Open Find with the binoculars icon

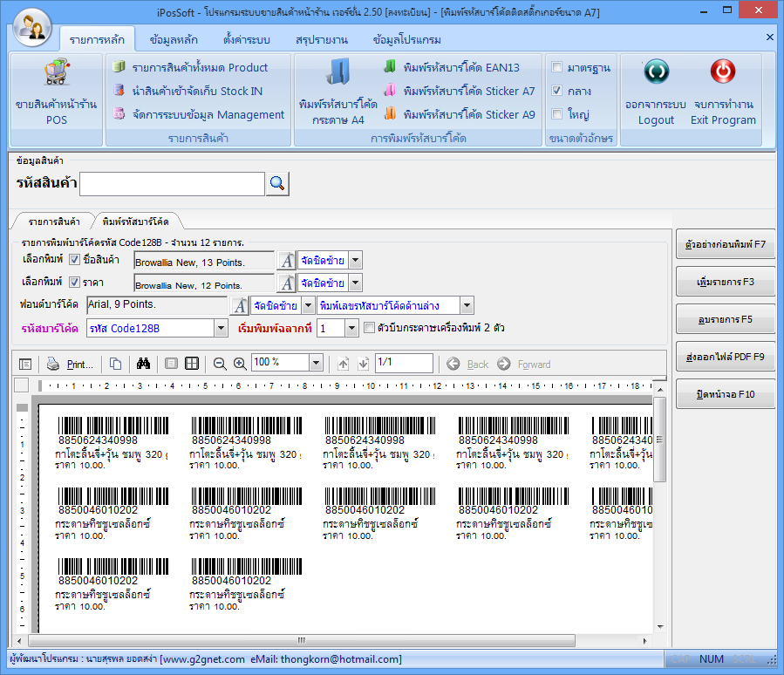pyautogui.click(x=143, y=364)
